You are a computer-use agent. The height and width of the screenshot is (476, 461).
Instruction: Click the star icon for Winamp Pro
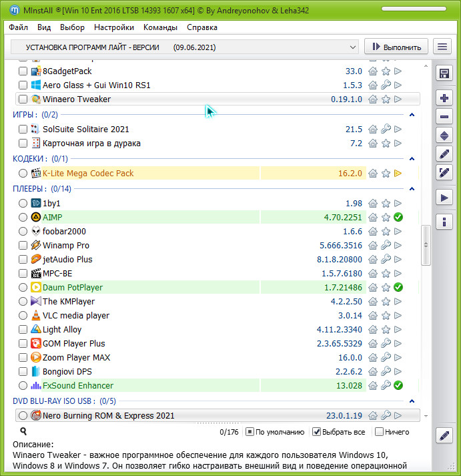[x=386, y=246]
